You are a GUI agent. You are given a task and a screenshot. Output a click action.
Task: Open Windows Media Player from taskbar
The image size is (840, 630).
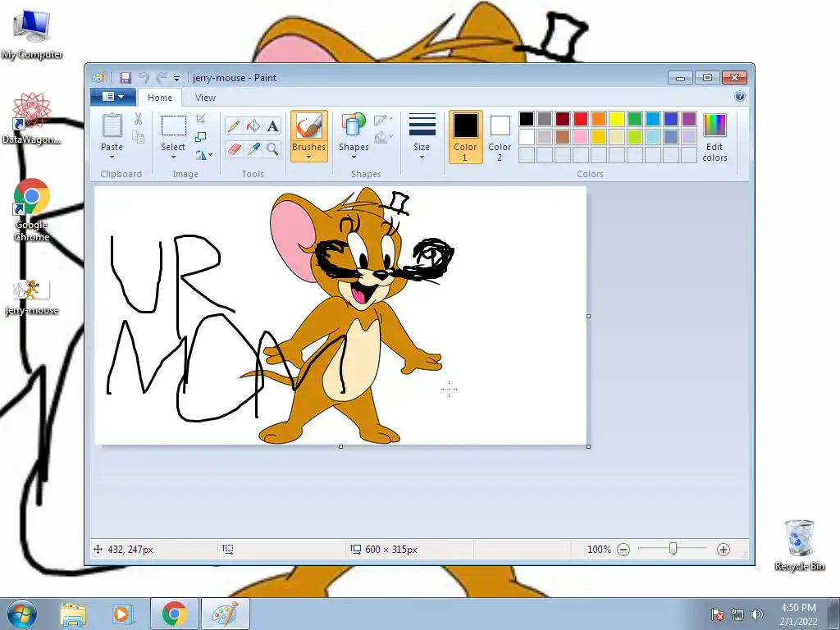(x=122, y=614)
